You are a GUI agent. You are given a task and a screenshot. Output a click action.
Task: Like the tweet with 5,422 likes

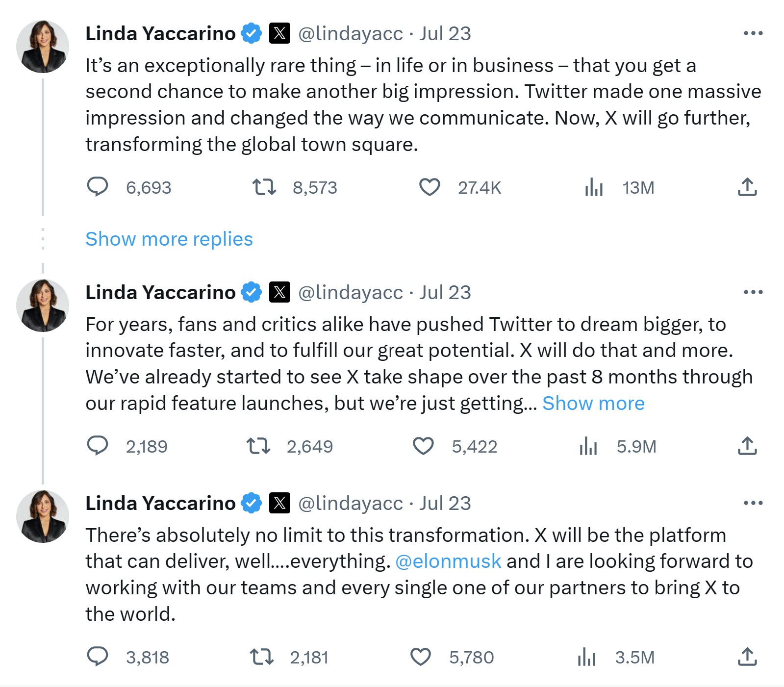pyautogui.click(x=423, y=446)
